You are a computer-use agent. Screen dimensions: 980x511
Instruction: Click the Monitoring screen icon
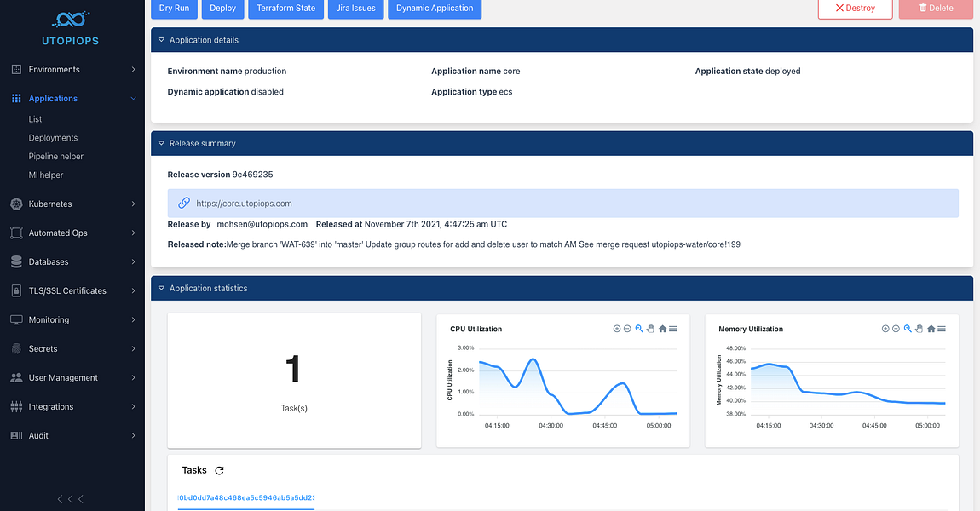17,319
